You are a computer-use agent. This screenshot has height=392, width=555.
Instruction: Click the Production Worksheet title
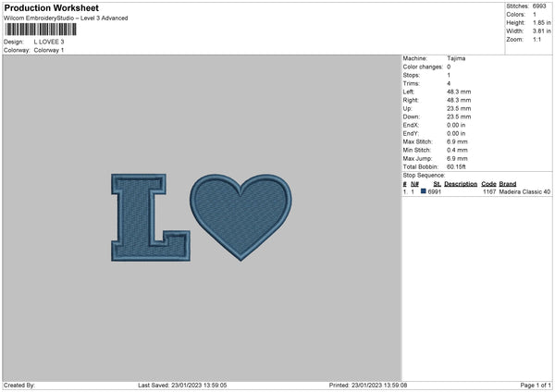(x=52, y=7)
